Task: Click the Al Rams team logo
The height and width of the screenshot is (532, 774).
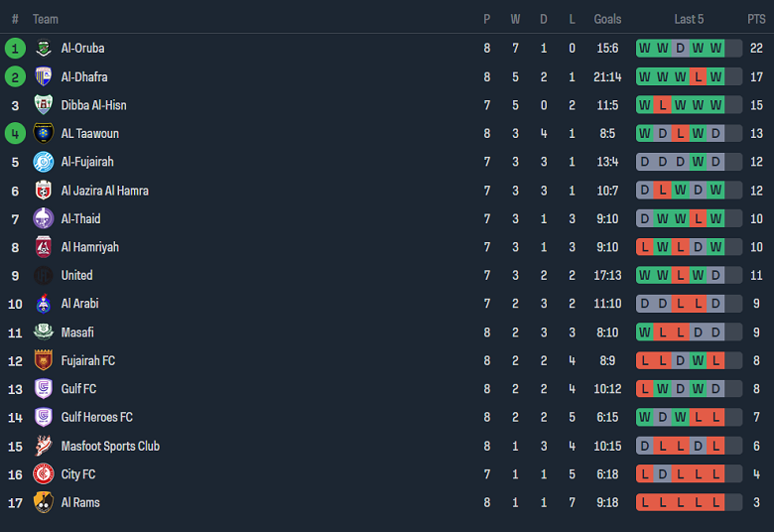Action: point(43,502)
